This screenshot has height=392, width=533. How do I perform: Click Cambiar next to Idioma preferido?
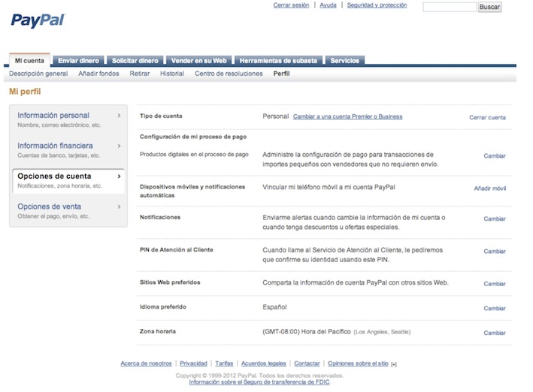[494, 308]
